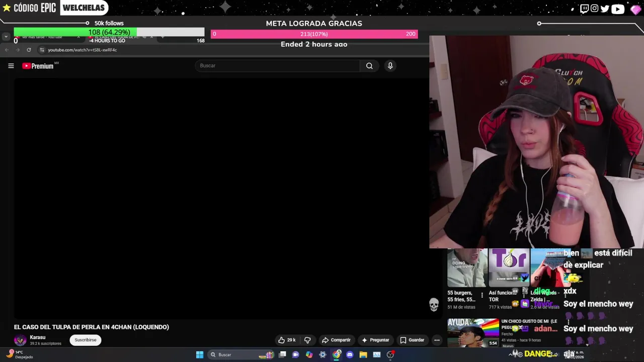Click the star beside CÓDIGO EPIC
The height and width of the screenshot is (362, 644).
[7, 8]
